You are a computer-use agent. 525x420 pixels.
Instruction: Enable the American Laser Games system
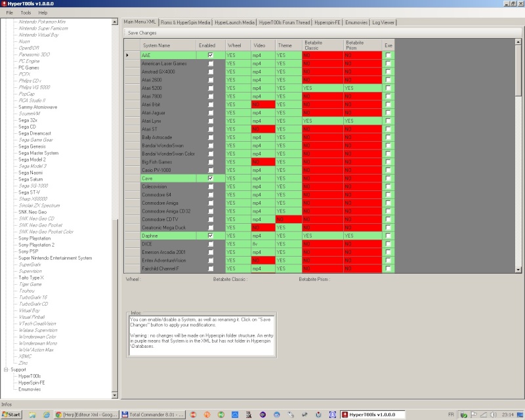tap(210, 63)
